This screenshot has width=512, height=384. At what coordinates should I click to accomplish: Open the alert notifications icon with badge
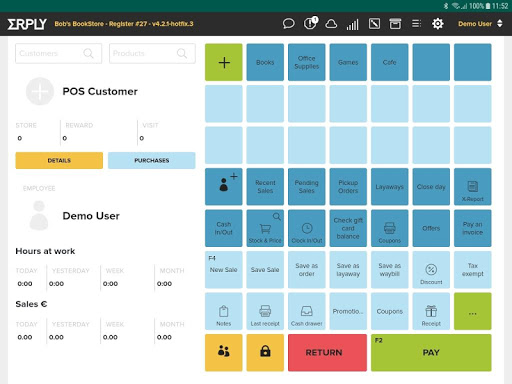(311, 23)
